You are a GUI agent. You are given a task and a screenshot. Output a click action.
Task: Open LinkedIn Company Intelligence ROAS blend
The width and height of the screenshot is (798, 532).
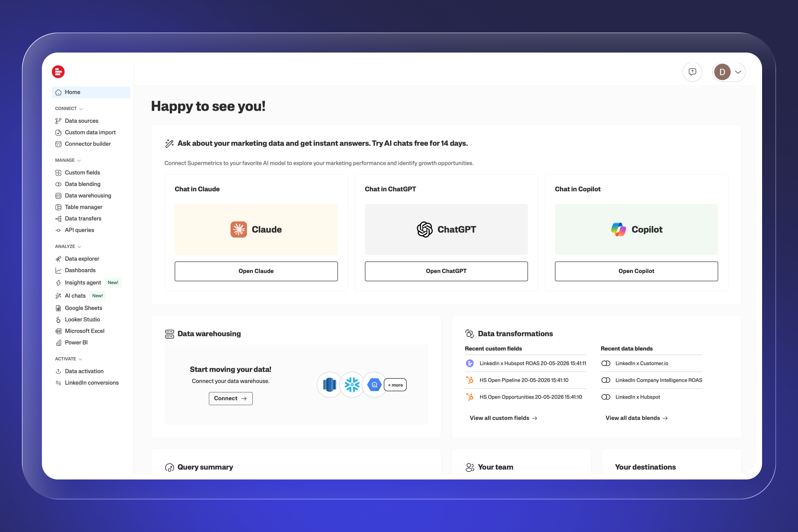point(651,380)
